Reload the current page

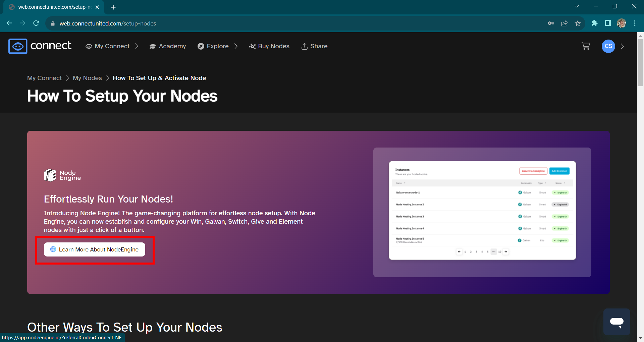pos(36,23)
